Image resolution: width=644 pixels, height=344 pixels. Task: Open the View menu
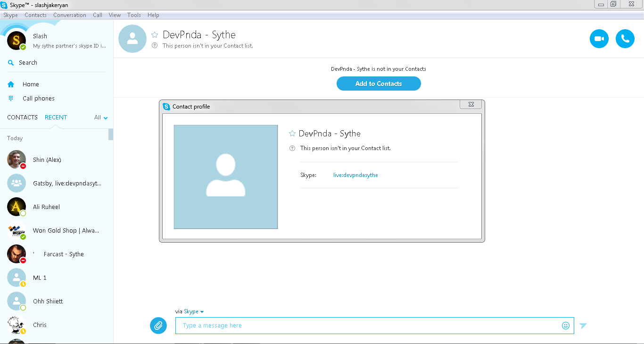click(x=115, y=15)
